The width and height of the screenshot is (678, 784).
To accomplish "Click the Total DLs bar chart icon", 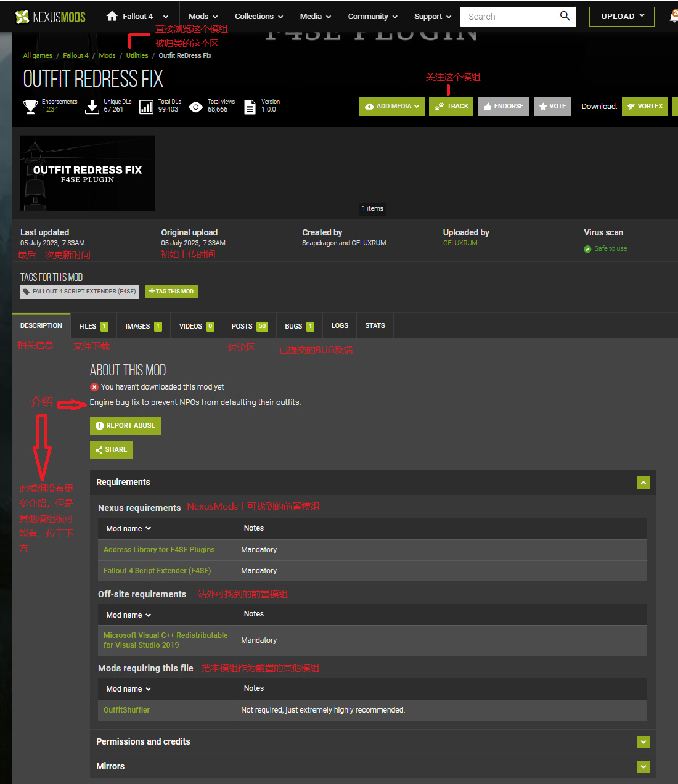I will [146, 107].
